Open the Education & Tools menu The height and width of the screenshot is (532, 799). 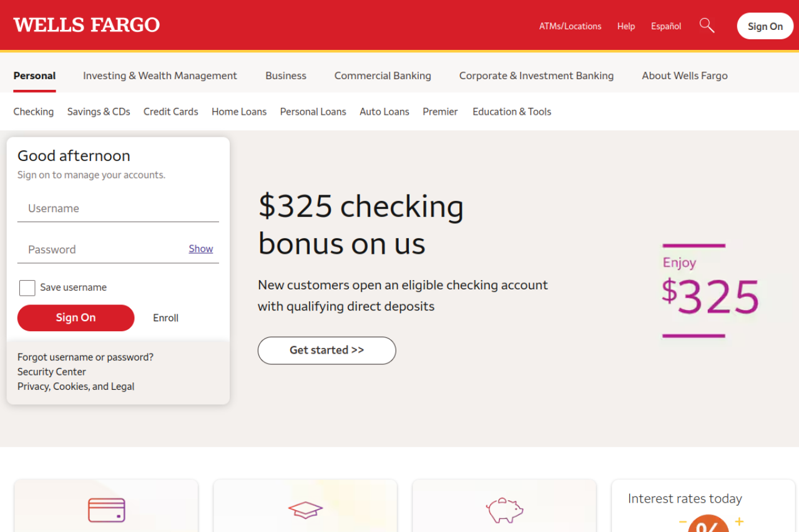pos(512,111)
